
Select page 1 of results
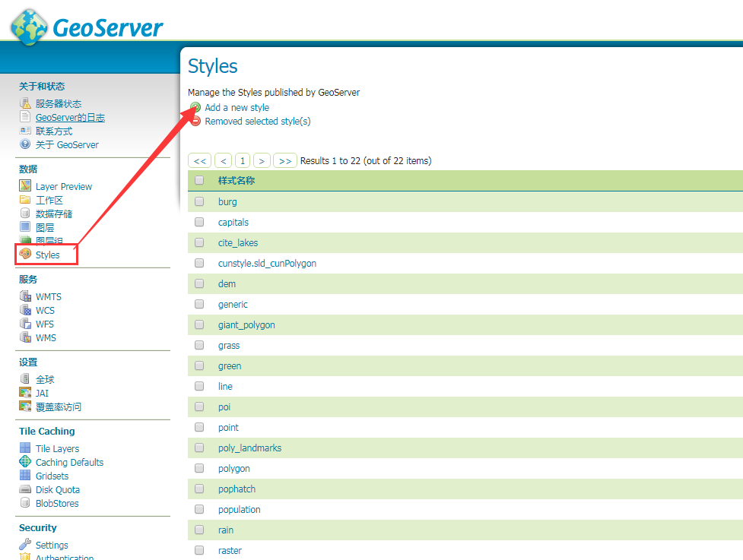pyautogui.click(x=243, y=161)
